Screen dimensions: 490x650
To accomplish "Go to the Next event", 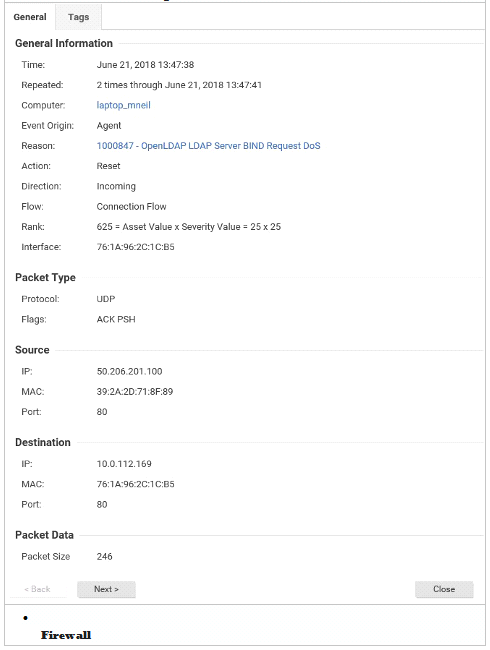I will point(106,589).
